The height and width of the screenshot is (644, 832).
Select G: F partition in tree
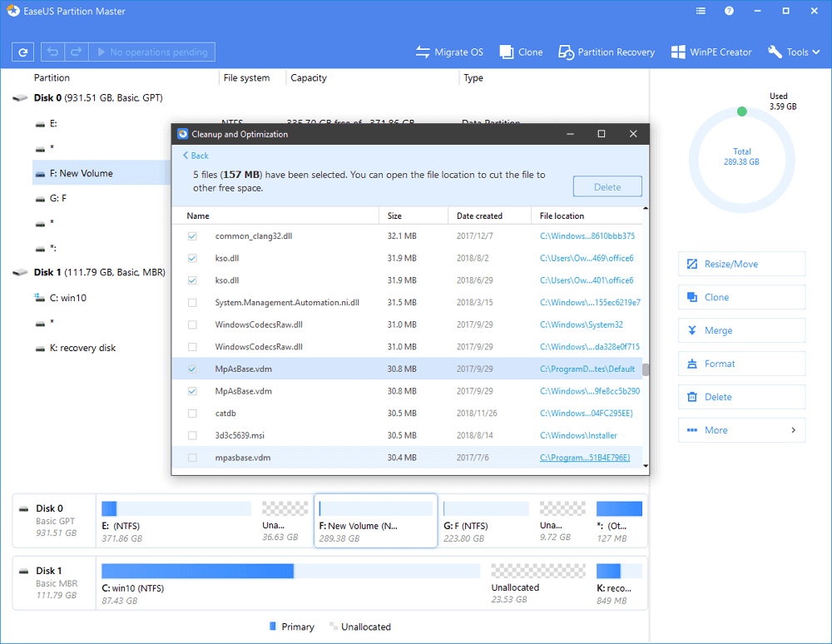click(x=51, y=198)
